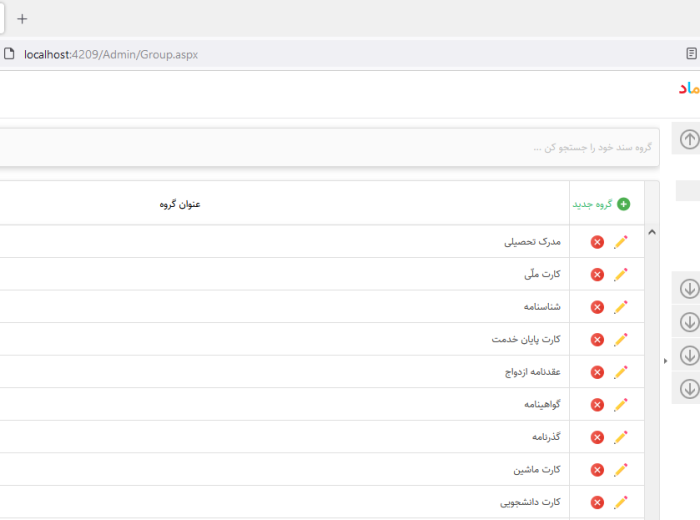This screenshot has width=700, height=520.
Task: Click the topmost circled down-arrow in sidebar
Action: [x=689, y=289]
